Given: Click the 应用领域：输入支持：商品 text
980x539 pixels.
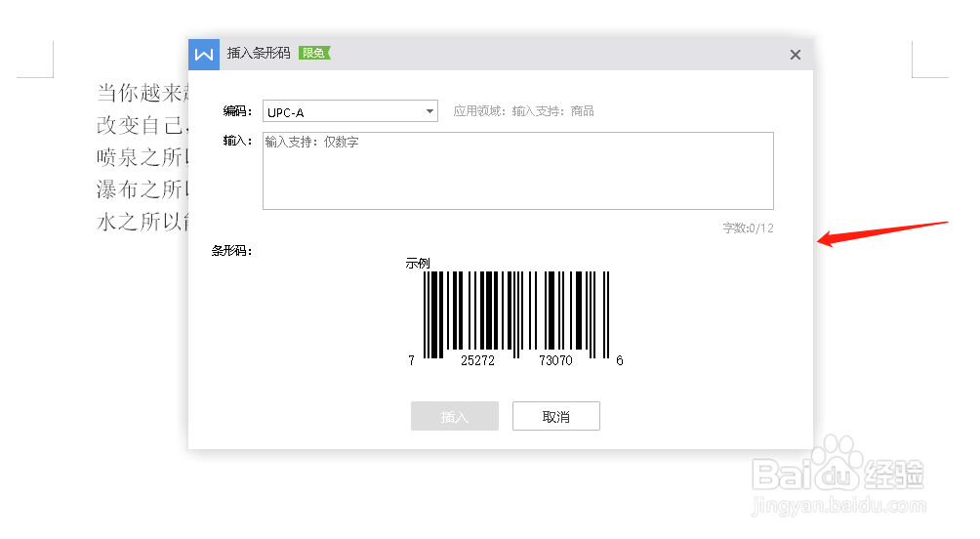Looking at the screenshot, I should pos(523,111).
